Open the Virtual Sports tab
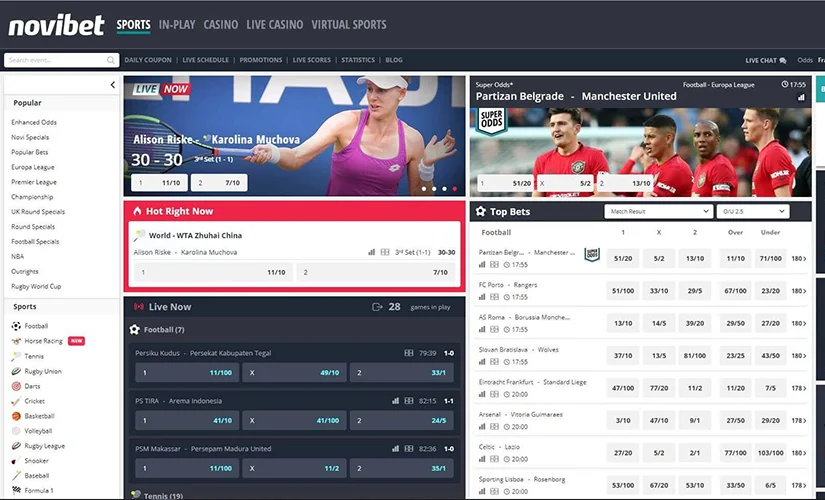 (x=349, y=25)
